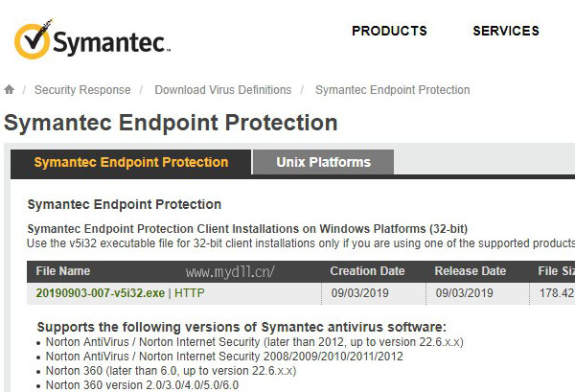Click the File Size column header

pyautogui.click(x=556, y=271)
